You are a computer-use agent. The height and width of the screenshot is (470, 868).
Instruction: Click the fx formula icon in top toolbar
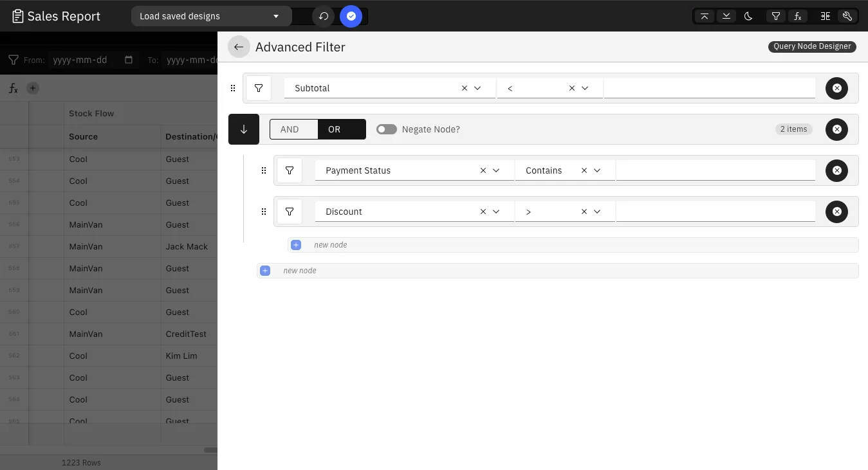[x=798, y=16]
